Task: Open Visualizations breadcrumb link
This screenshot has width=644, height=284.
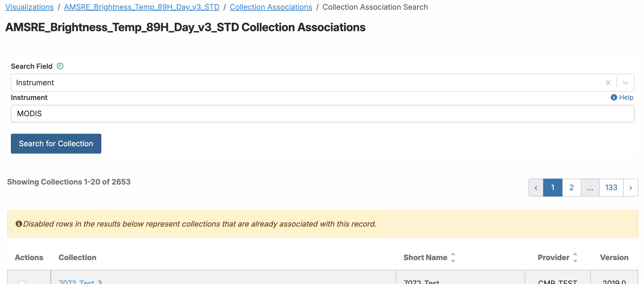Action: pyautogui.click(x=30, y=7)
